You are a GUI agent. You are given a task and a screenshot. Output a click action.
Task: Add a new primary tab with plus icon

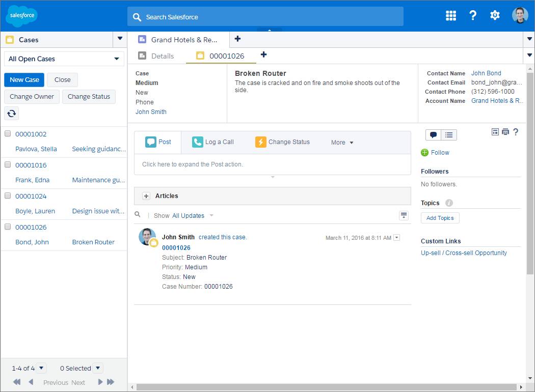click(237, 39)
